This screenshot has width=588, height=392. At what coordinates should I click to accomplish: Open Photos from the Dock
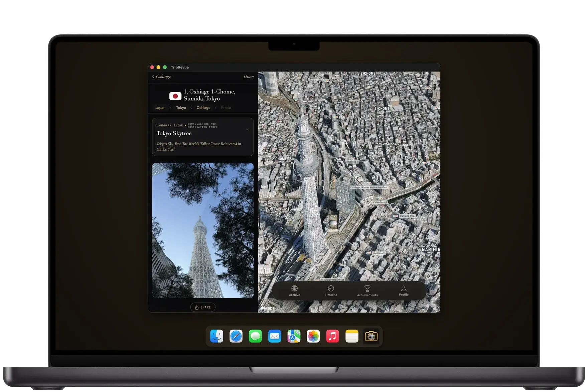click(x=313, y=336)
